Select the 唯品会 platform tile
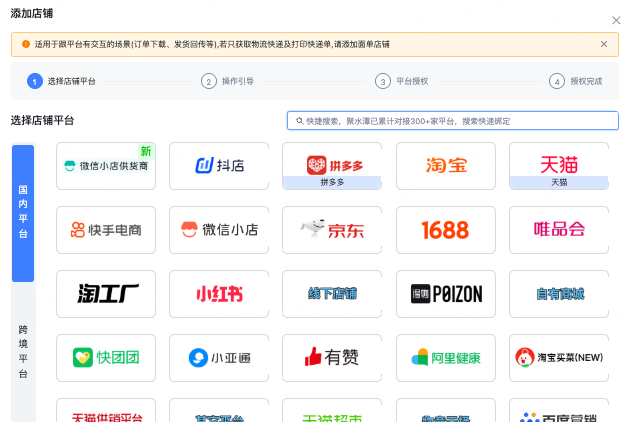 click(559, 230)
